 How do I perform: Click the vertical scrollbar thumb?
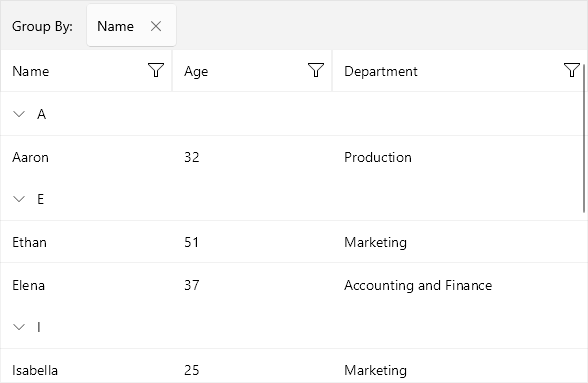coord(584,138)
